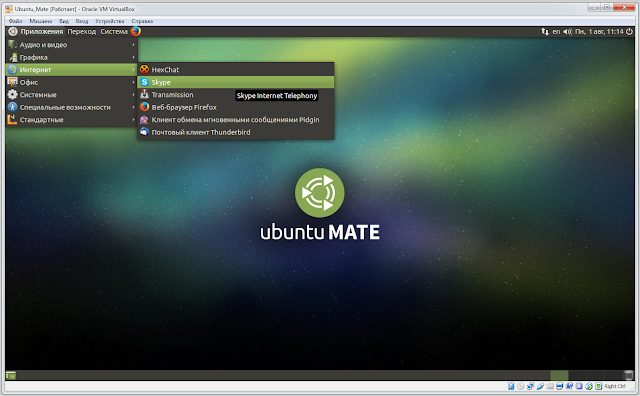This screenshot has height=396, width=640.
Task: Launch Skype from the Internet submenu
Action: point(236,82)
